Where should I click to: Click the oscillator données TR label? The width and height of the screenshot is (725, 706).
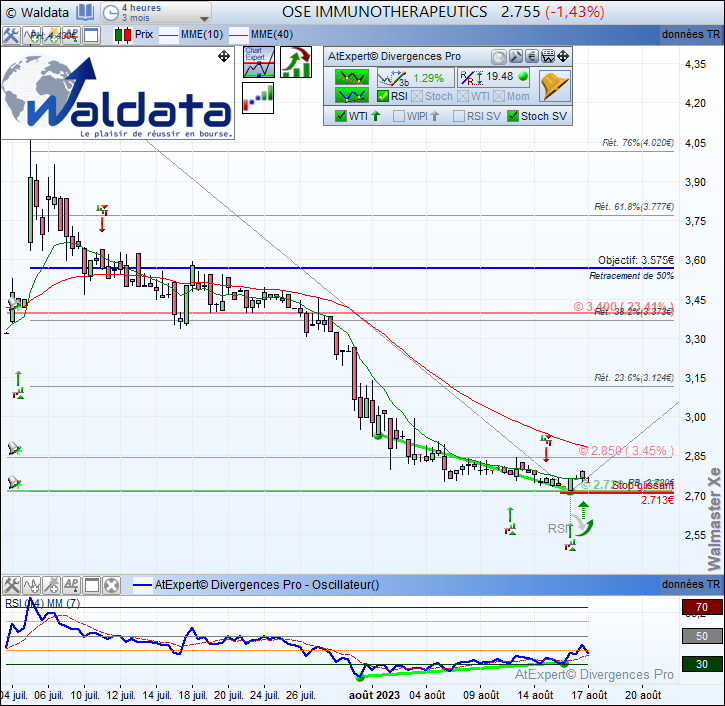coord(691,585)
